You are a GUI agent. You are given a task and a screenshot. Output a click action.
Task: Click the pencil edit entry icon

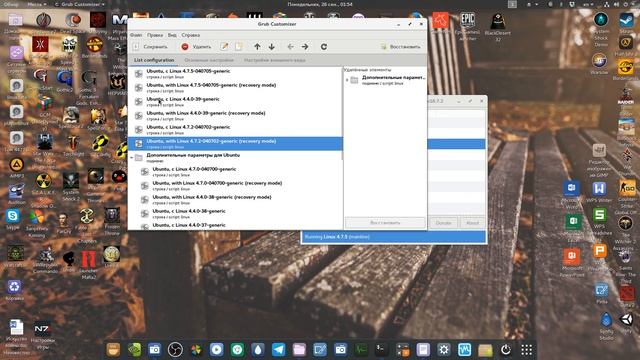click(x=224, y=47)
